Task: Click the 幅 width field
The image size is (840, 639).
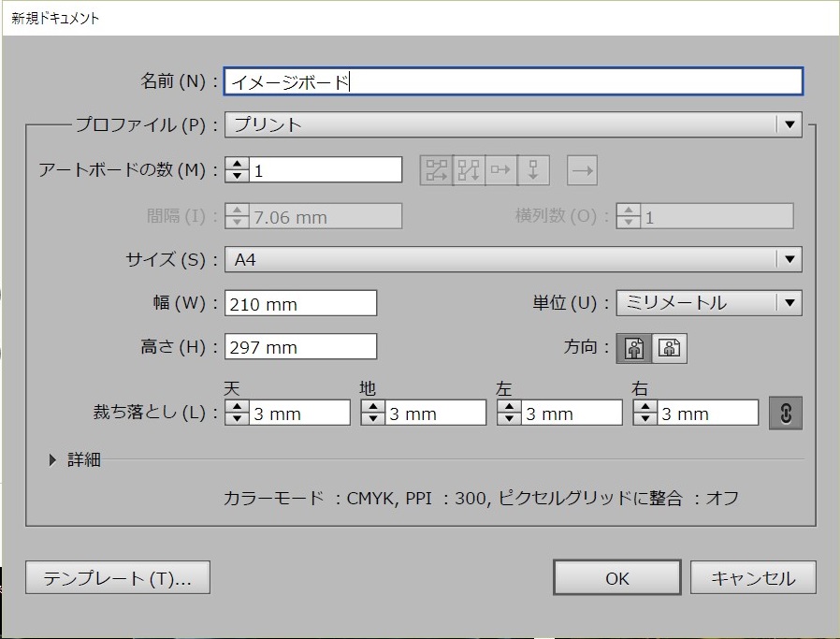Action: click(x=300, y=303)
